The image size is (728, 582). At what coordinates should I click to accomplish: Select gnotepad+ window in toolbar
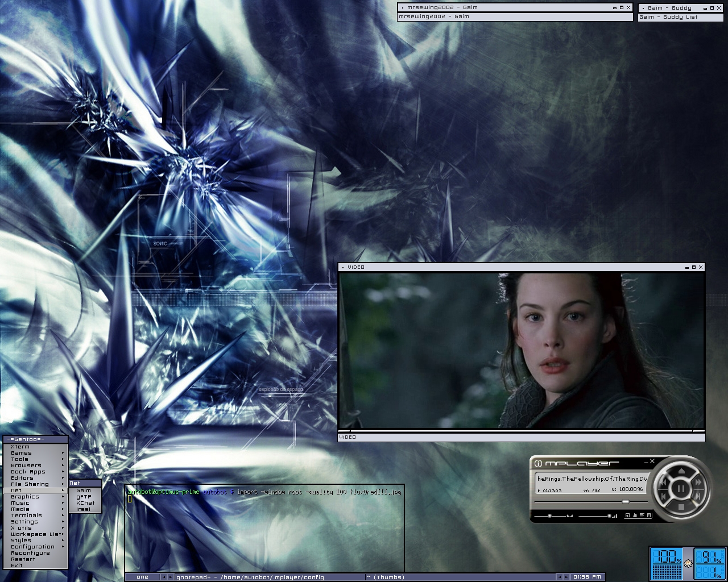click(x=270, y=577)
